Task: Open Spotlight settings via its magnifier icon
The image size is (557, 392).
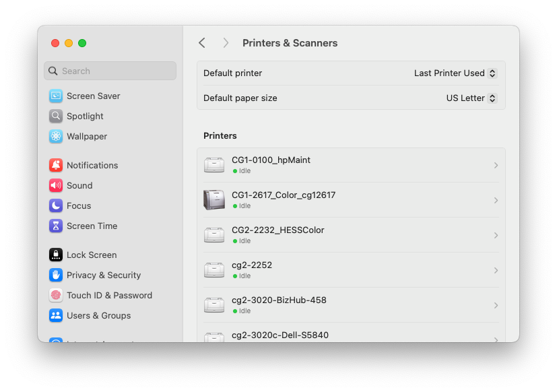Action: [x=56, y=116]
